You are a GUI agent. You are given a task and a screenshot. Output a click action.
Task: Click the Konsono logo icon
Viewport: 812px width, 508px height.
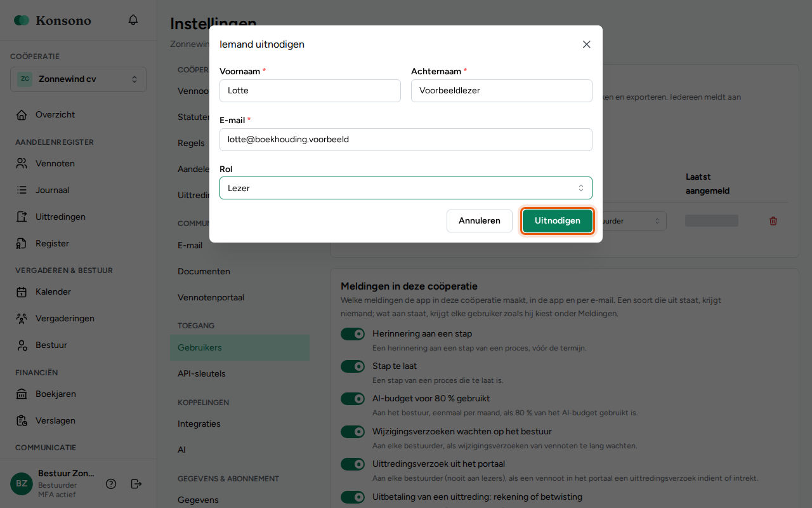click(22, 20)
